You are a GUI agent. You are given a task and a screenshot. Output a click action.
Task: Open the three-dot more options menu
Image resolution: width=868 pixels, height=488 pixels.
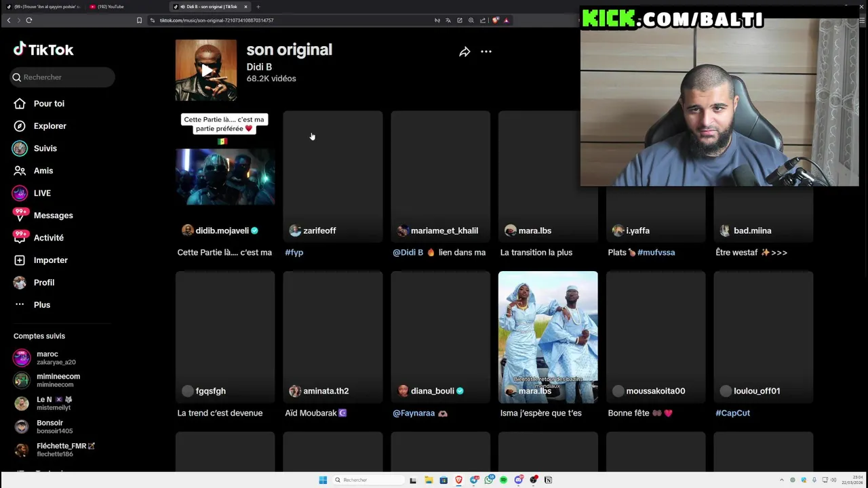(x=486, y=52)
